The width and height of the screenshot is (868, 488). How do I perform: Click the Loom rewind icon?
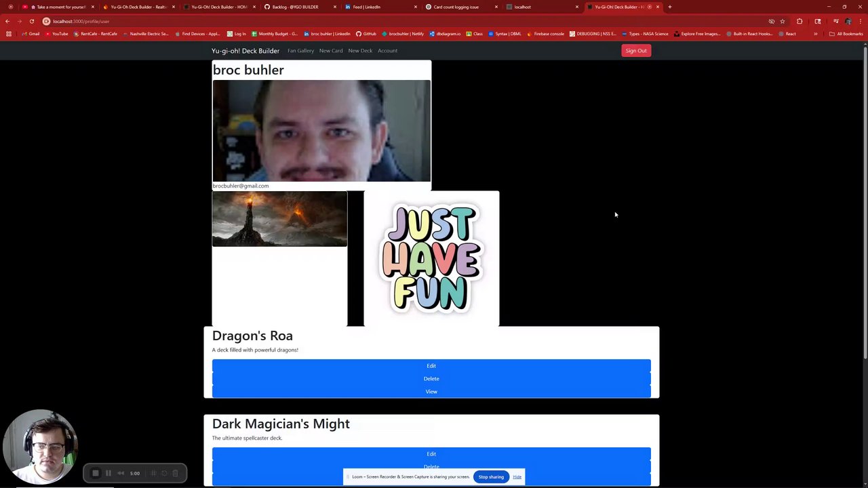coord(121,473)
